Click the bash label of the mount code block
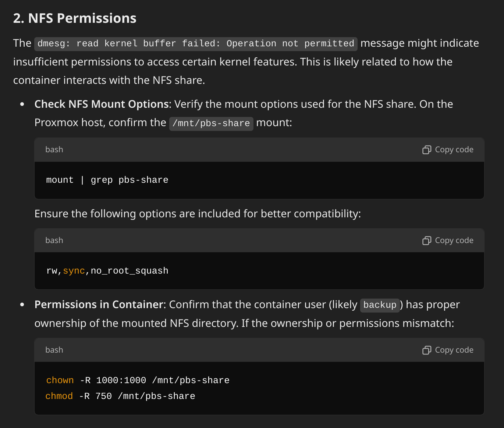 54,150
